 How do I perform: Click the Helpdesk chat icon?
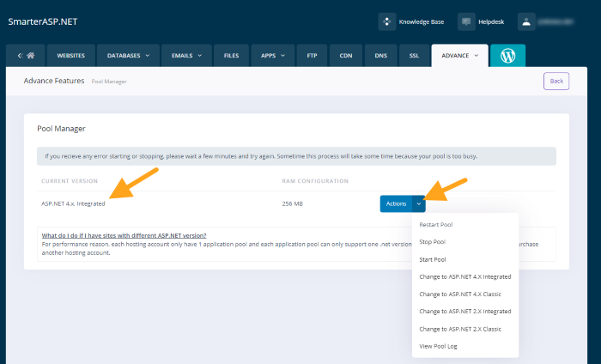coord(466,21)
